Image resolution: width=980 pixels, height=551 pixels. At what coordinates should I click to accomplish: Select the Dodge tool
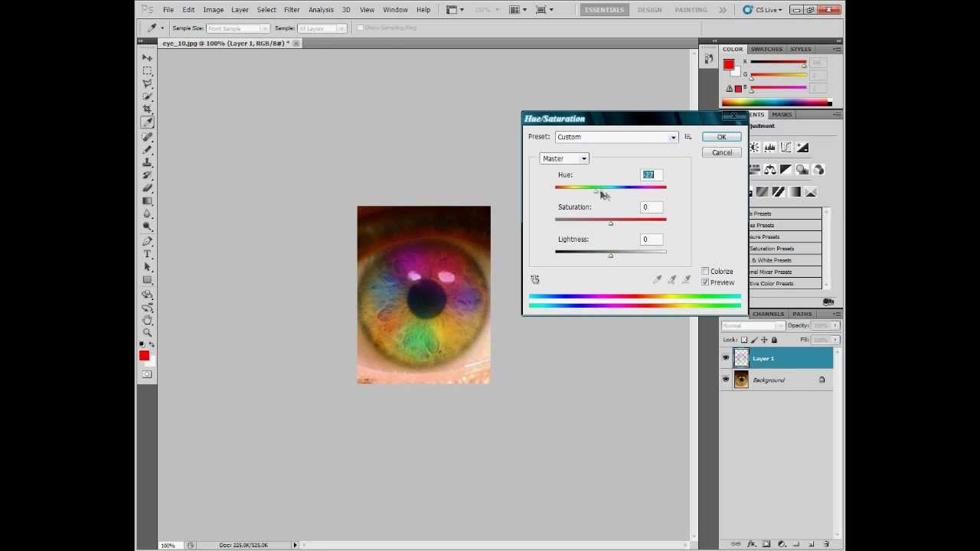tap(147, 227)
